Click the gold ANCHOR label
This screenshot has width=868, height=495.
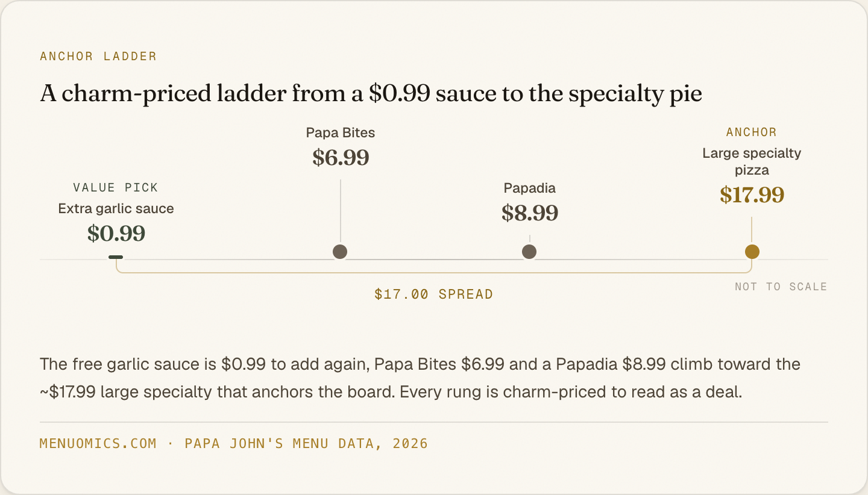click(752, 132)
